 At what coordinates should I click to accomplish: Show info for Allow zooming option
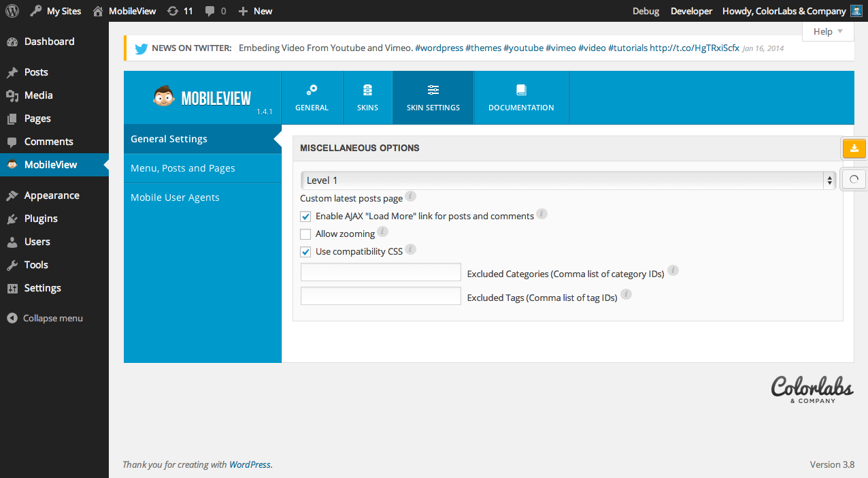[x=382, y=232]
